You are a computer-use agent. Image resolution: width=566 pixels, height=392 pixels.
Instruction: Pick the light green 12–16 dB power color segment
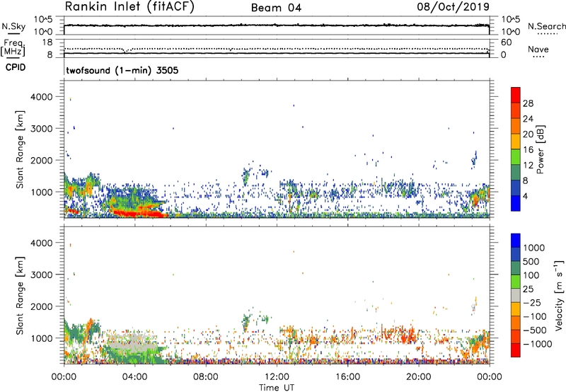click(516, 157)
